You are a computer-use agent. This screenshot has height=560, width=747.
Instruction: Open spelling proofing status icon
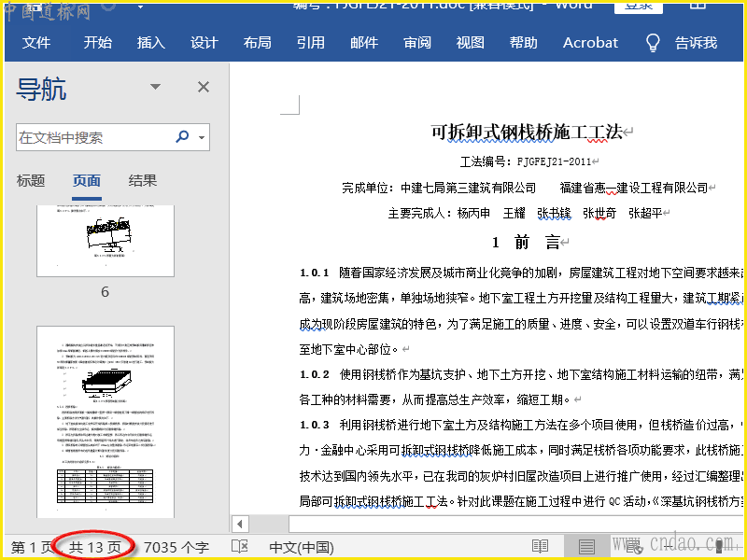[x=239, y=546]
